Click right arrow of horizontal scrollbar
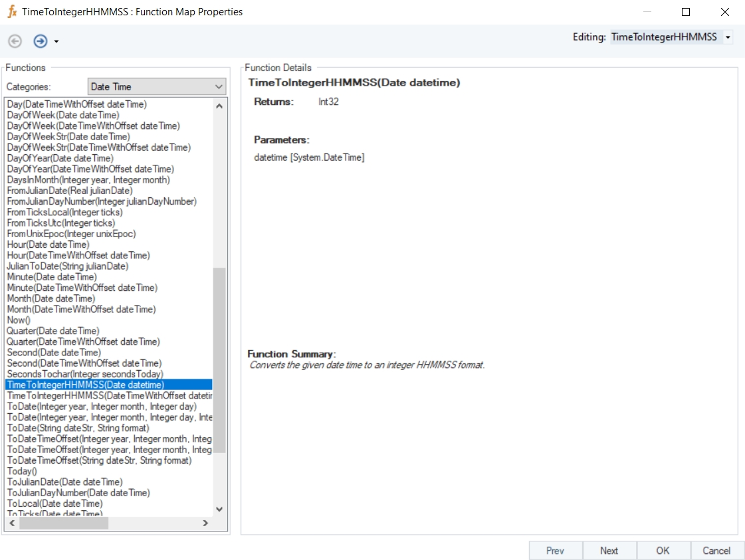The image size is (745, 560). [x=205, y=523]
